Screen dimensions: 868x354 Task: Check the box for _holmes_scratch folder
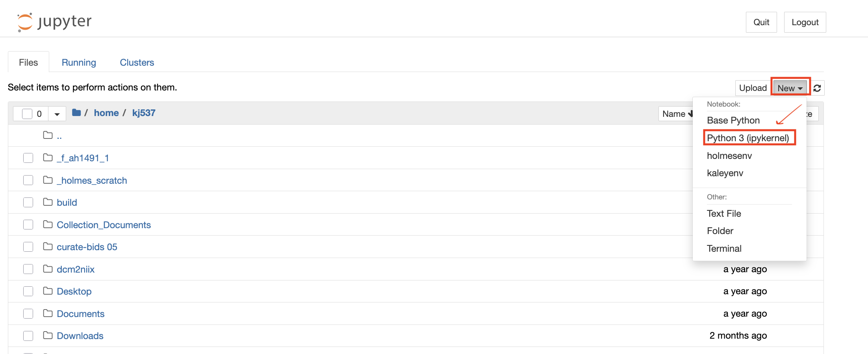(28, 180)
